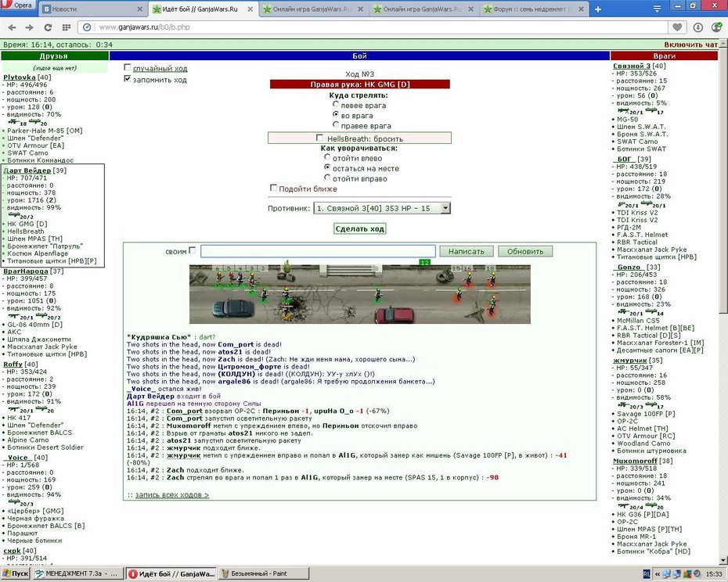Click the Правая рука: HK GMG [D] red bar
Viewport: 728px width, 582px height.
point(360,84)
